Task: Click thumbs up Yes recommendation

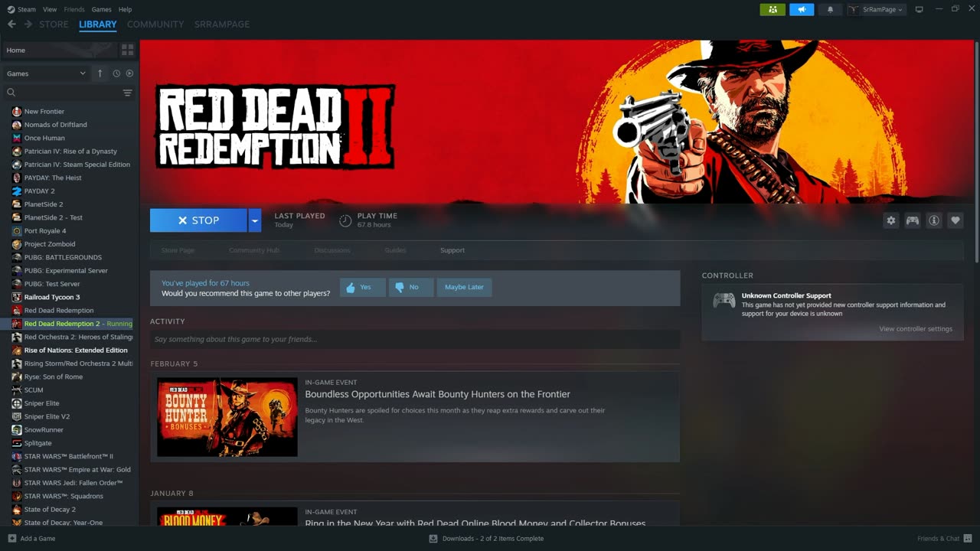Action: (363, 287)
